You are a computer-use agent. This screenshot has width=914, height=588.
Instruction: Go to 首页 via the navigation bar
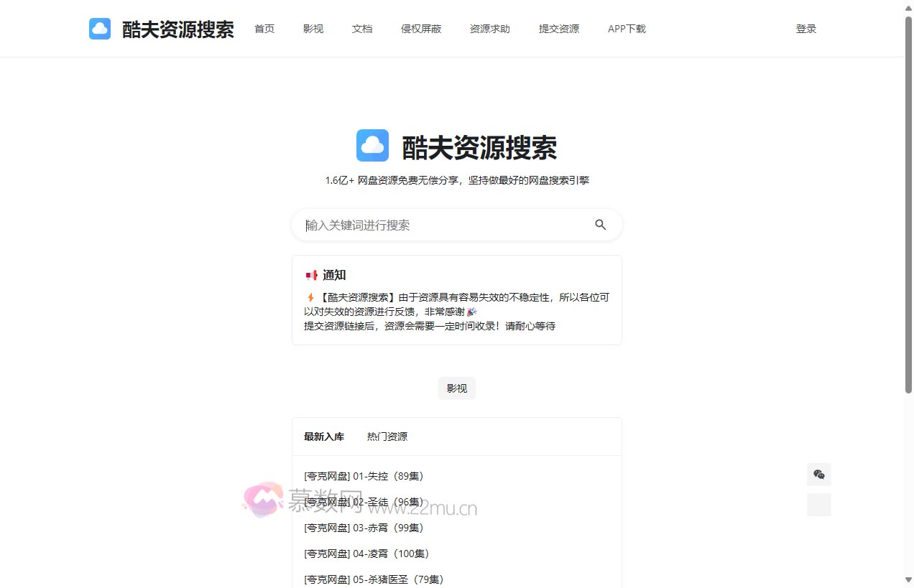(264, 29)
